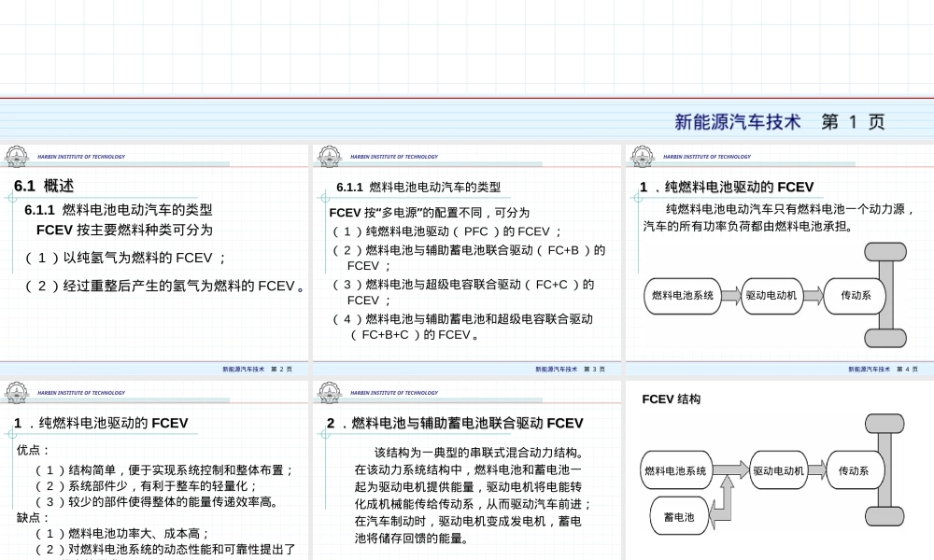Click the HIT logo on the 优点 缺点 slide
Screen dimensions: 934x560
point(17,393)
